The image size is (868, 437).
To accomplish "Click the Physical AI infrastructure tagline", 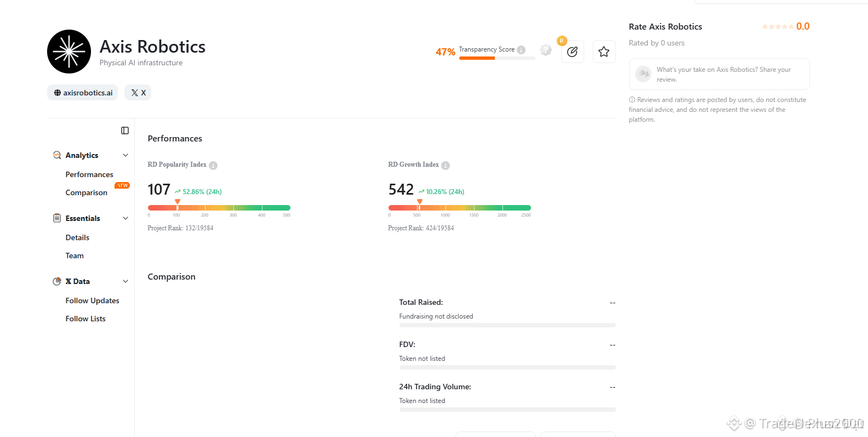I will (x=141, y=63).
